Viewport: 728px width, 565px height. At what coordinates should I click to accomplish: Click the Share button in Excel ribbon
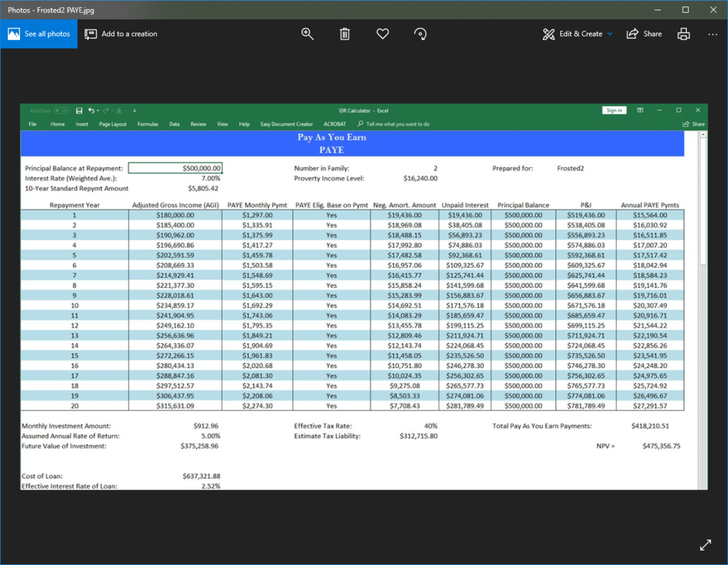click(694, 124)
